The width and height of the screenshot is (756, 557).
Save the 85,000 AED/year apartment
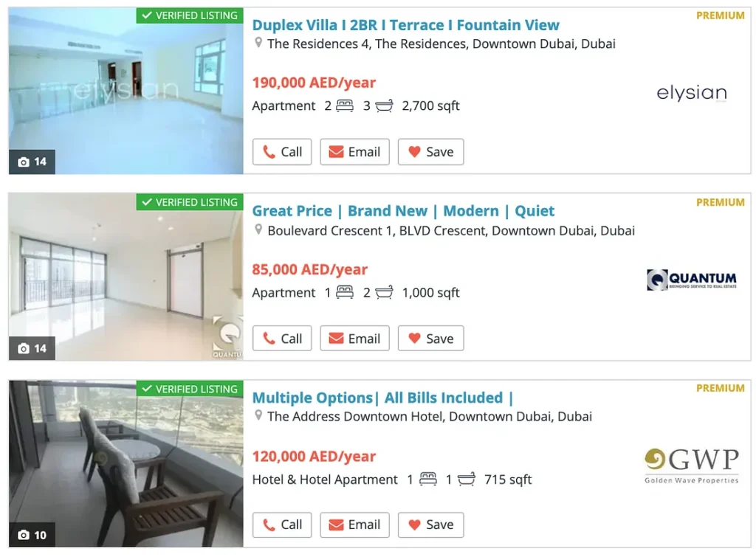[x=430, y=338]
